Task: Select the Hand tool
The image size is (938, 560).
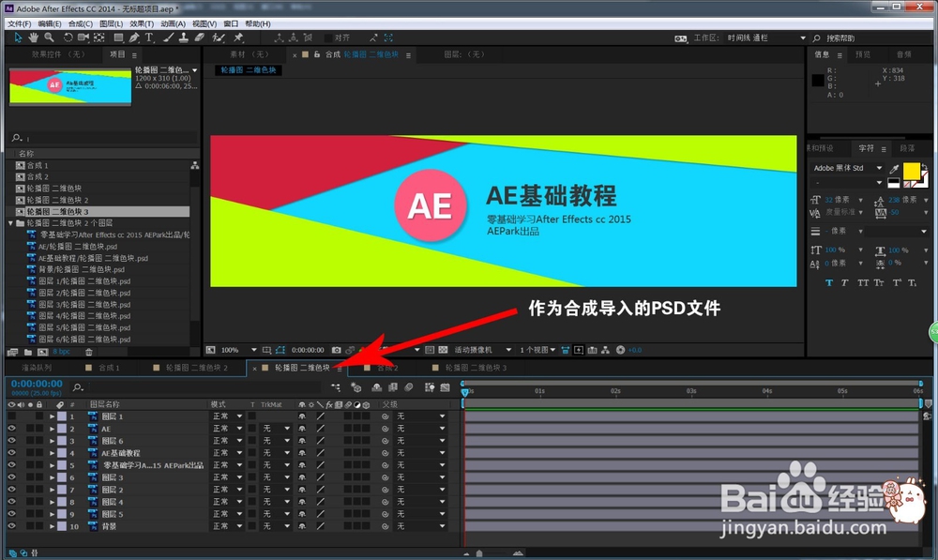Action: point(34,38)
